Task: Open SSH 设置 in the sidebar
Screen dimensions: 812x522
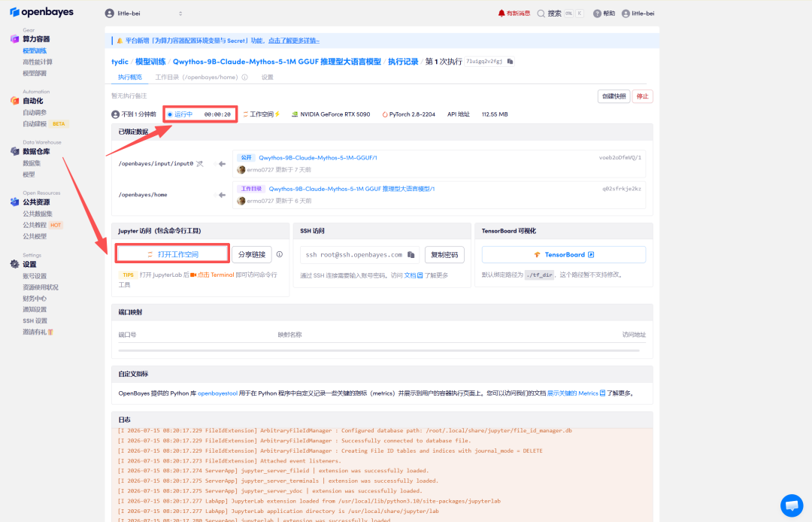Action: [35, 321]
